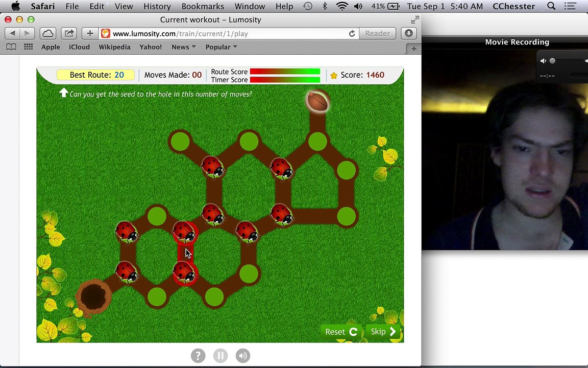Screen dimensions: 588x368
Task: Click the Lumosity favicon in address bar
Action: point(106,33)
